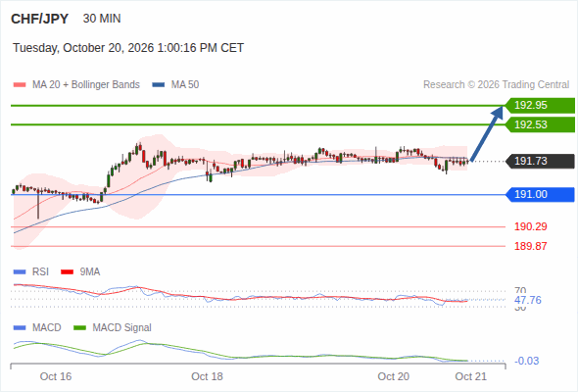This screenshot has width=578, height=392.
Task: Click the 190.29 support level value
Action: tap(530, 226)
